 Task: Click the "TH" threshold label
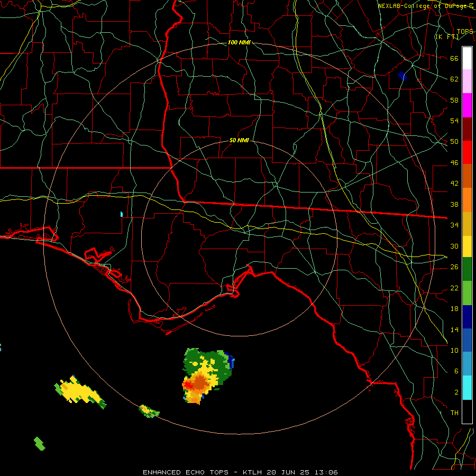tap(454, 413)
